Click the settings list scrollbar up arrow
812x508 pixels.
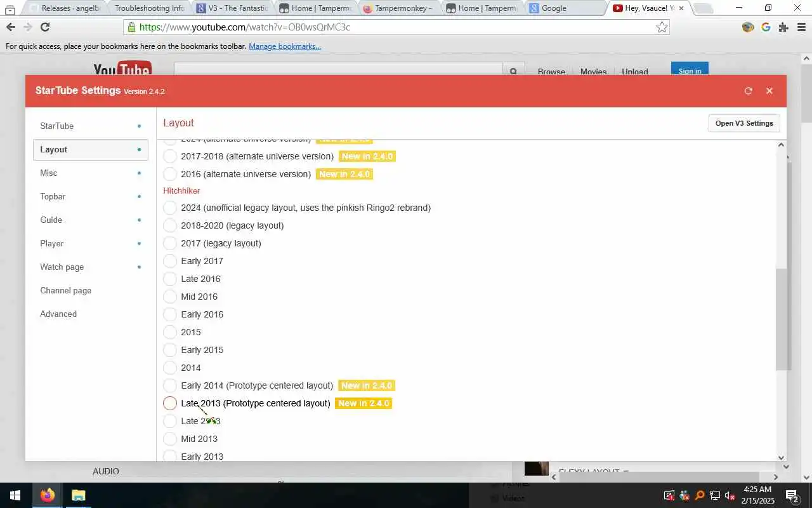click(x=781, y=145)
